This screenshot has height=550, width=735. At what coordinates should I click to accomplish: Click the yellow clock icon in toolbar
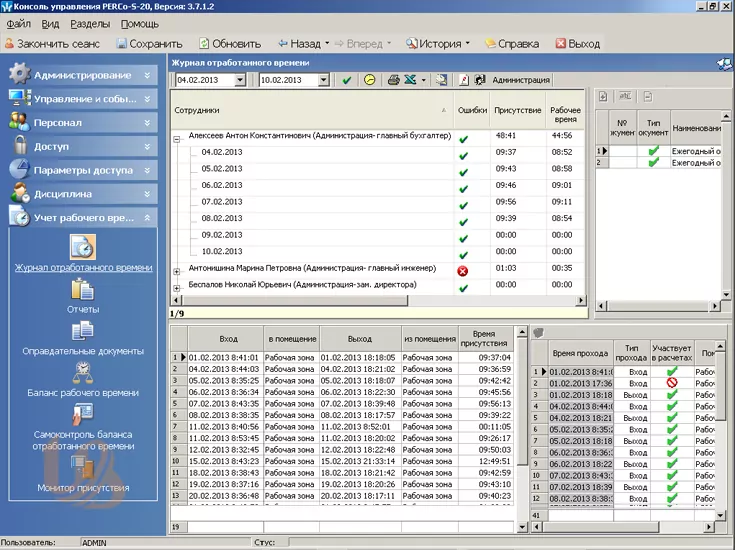pyautogui.click(x=368, y=80)
